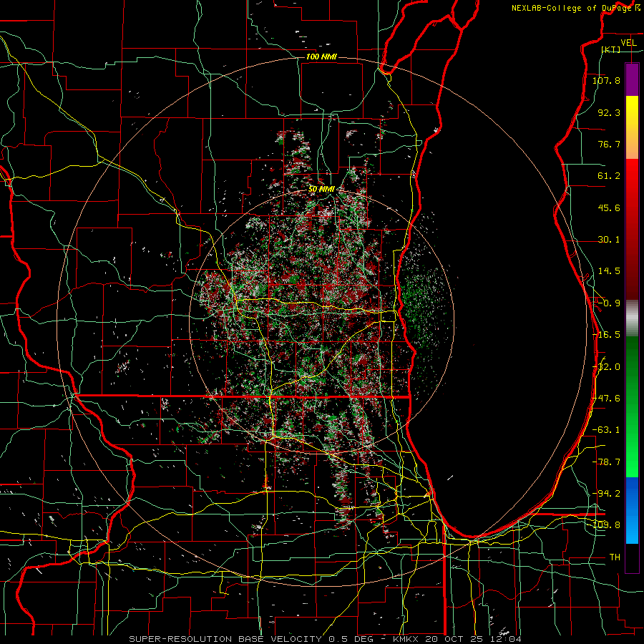Image resolution: width=644 pixels, height=644 pixels.
Task: Select the -94.2 velocity scale value
Action: coord(606,493)
